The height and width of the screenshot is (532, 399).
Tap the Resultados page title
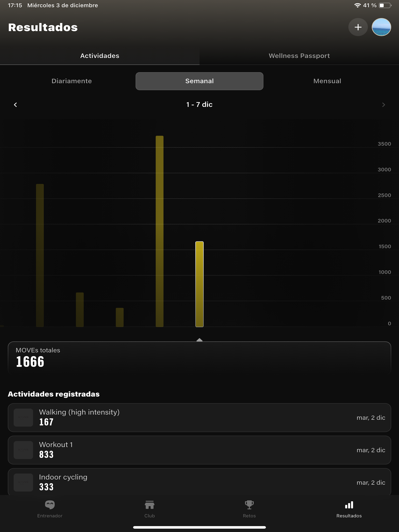pyautogui.click(x=43, y=27)
